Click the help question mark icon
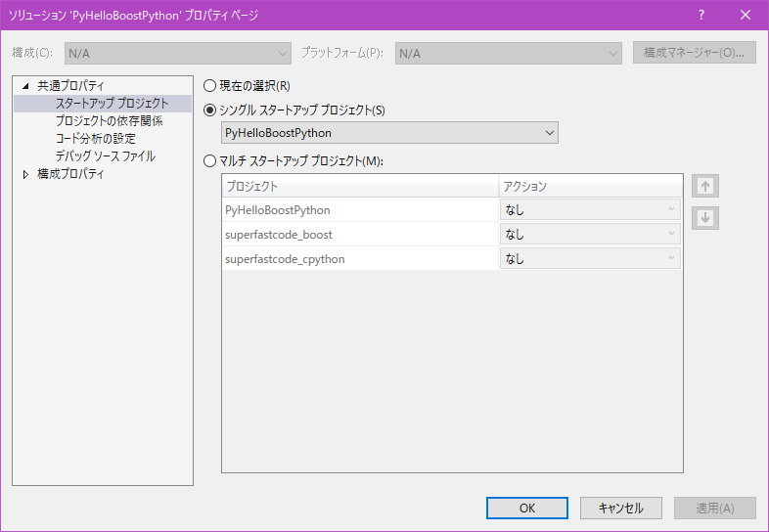The image size is (769, 532). [701, 15]
